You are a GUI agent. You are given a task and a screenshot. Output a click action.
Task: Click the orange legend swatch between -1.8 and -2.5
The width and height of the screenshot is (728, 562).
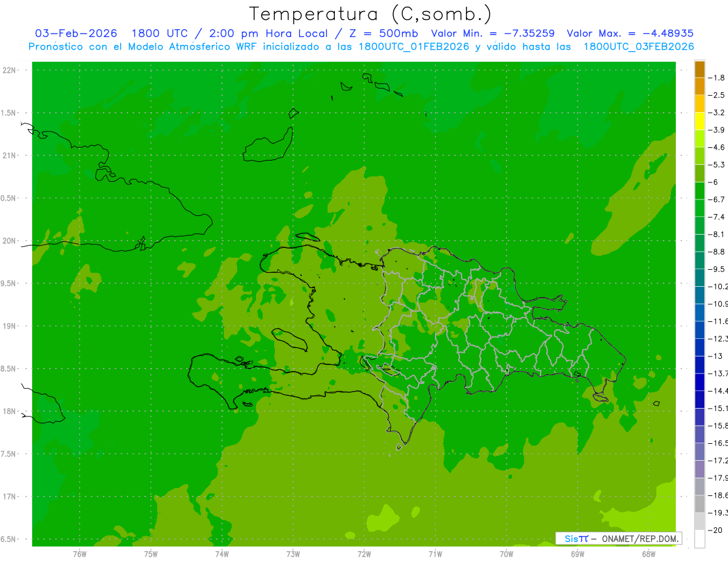[699, 87]
